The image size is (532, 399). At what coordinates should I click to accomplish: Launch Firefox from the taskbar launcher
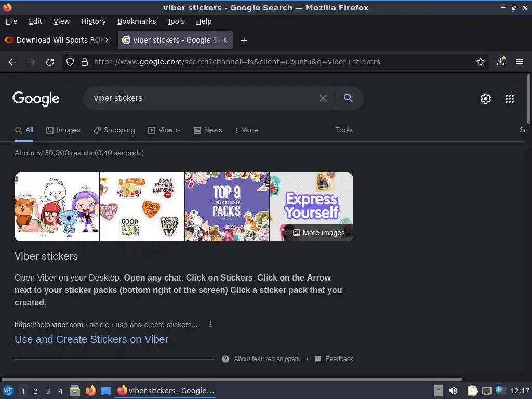click(x=90, y=391)
